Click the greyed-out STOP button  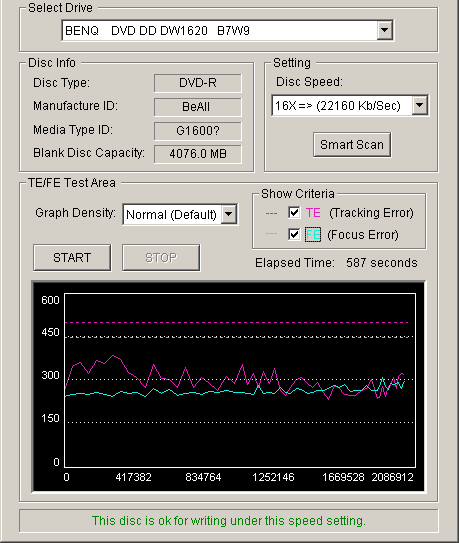pyautogui.click(x=161, y=257)
